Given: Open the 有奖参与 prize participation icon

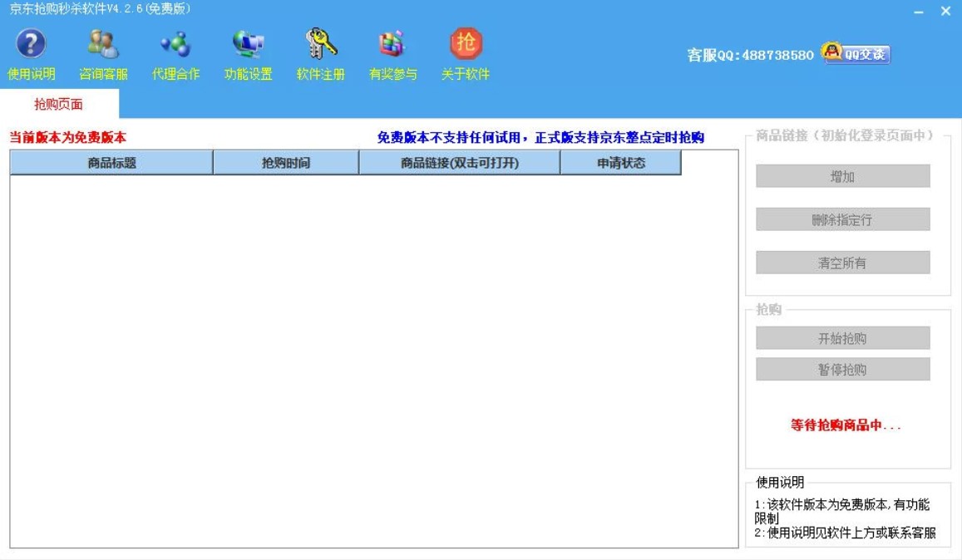Looking at the screenshot, I should (394, 55).
